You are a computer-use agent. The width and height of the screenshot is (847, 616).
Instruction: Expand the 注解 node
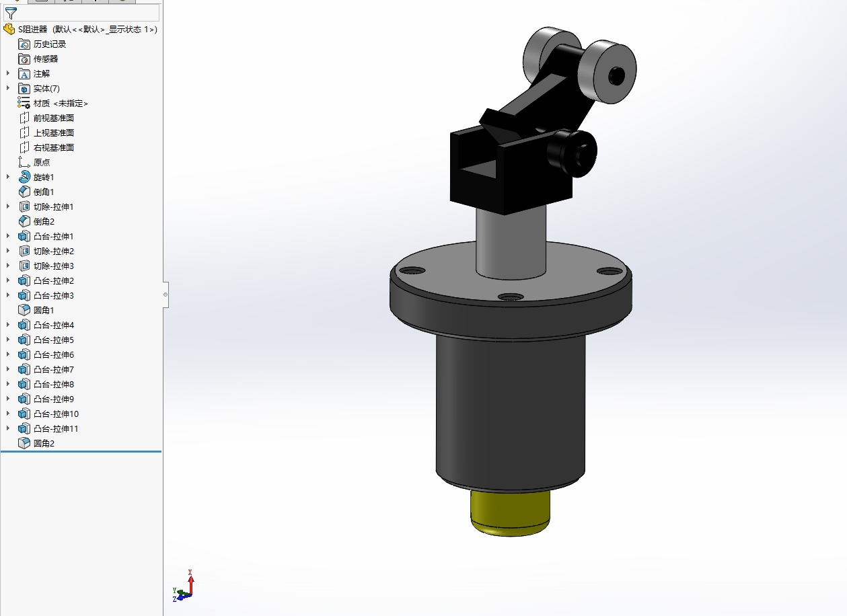point(8,73)
